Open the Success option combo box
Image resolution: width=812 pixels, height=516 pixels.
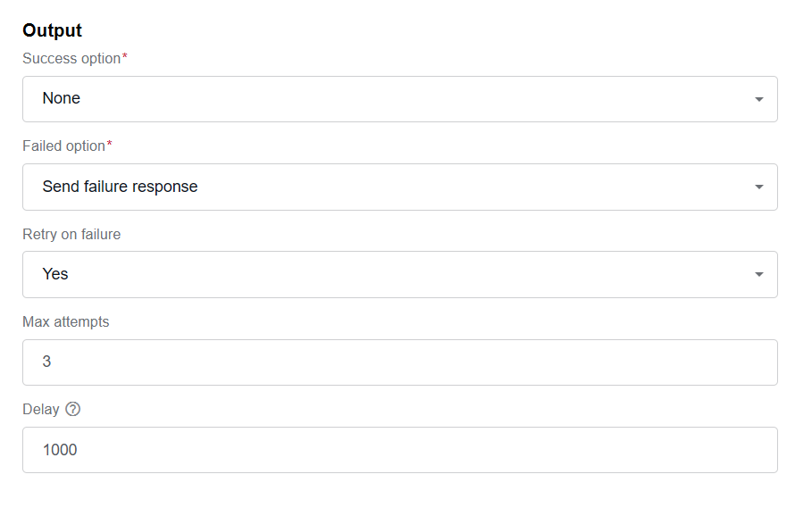click(400, 99)
